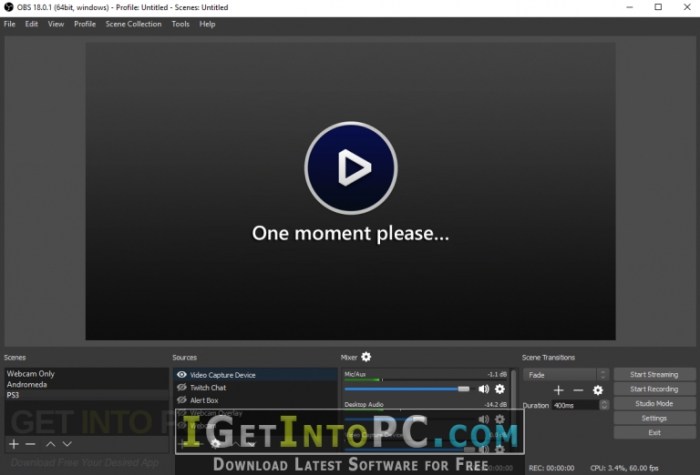Image resolution: width=700 pixels, height=475 pixels.
Task: Select the Andromeda scene
Action: tap(86, 384)
